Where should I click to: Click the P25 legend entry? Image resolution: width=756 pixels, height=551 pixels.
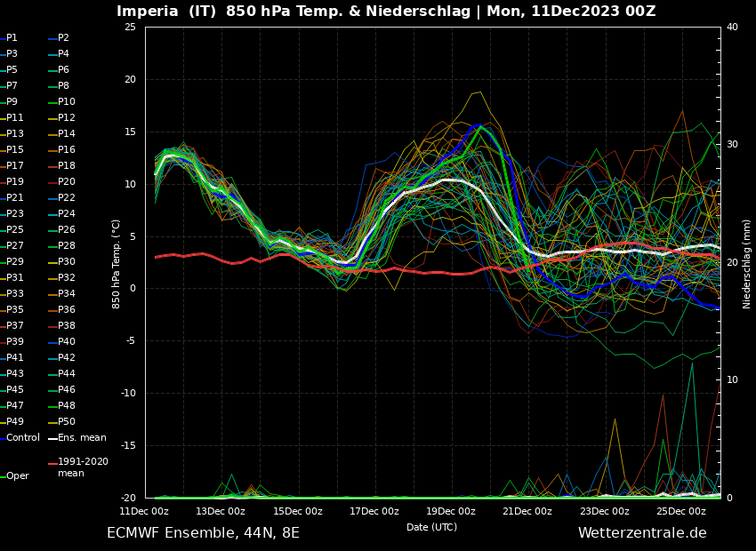coord(15,230)
